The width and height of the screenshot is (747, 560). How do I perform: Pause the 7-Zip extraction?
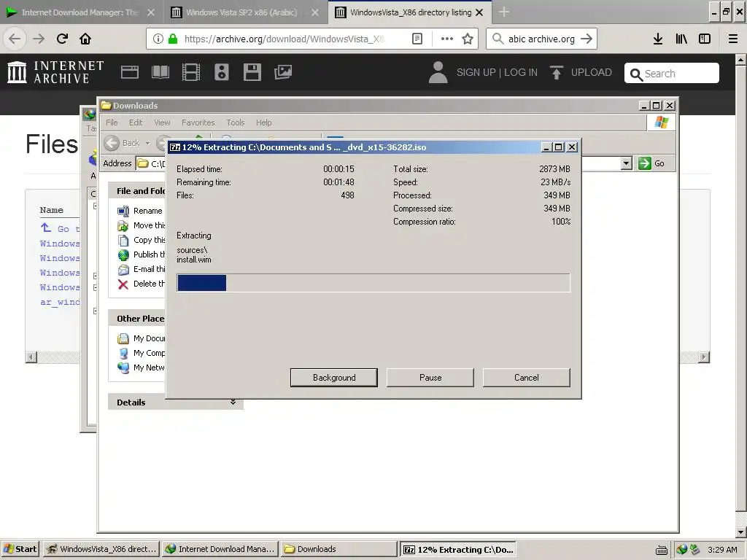(x=430, y=378)
